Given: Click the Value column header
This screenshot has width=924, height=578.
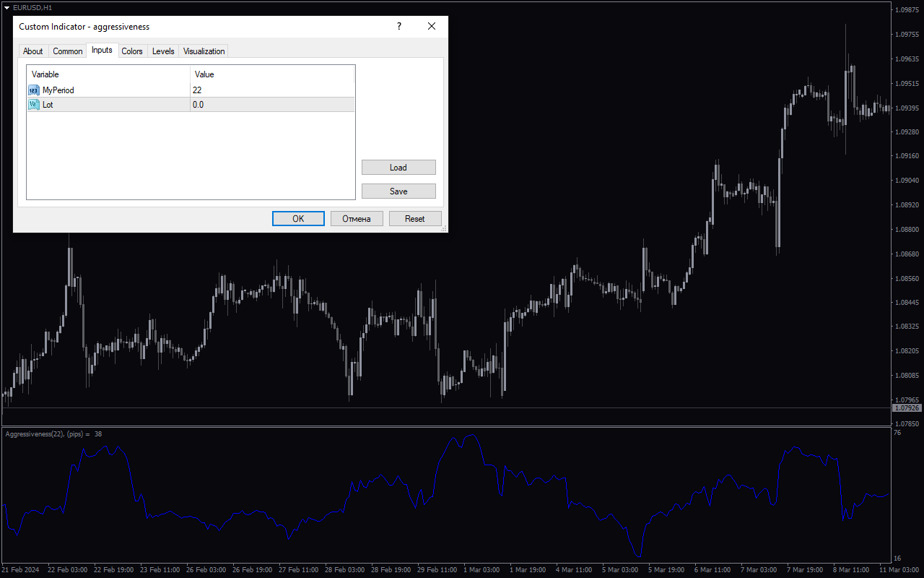Looking at the screenshot, I should (273, 74).
